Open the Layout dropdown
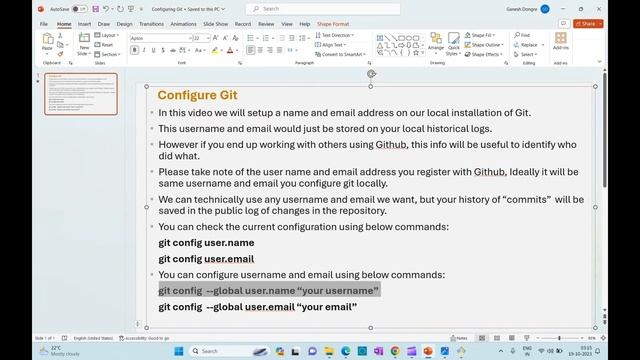The image size is (640, 360). pos(107,36)
